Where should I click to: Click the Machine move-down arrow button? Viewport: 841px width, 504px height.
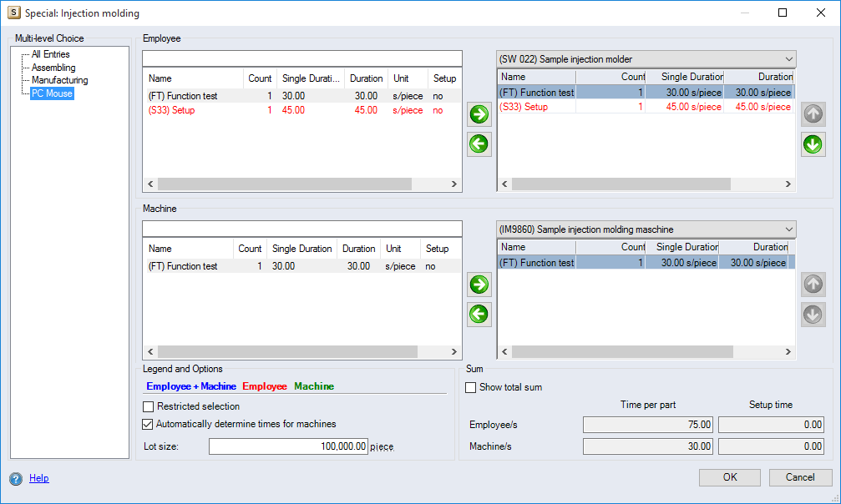[x=813, y=315]
